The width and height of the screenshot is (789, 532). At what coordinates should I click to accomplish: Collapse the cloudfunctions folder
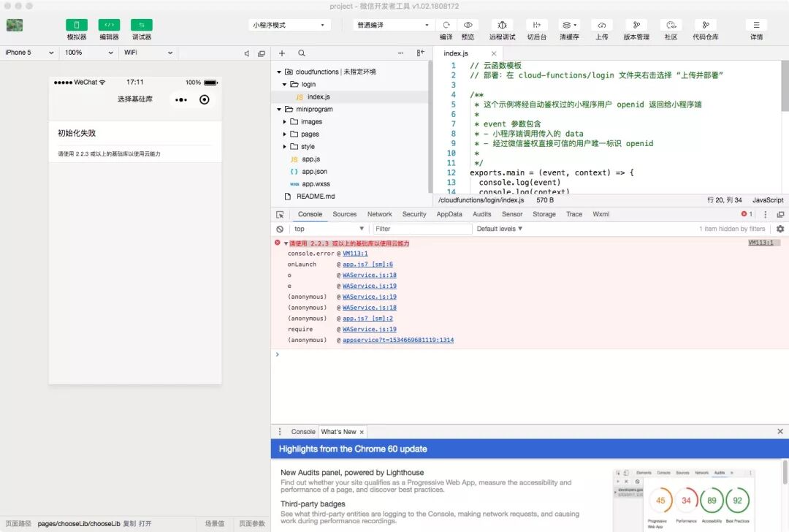(x=279, y=72)
